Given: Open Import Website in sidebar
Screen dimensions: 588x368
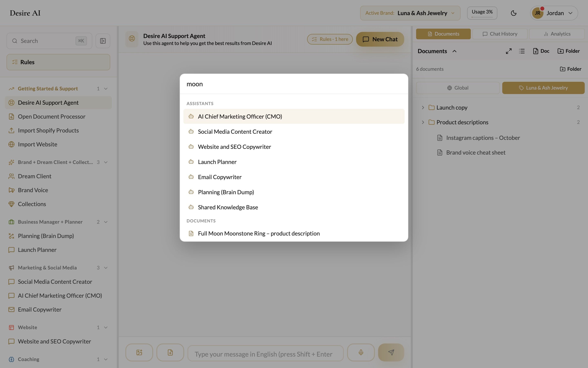Looking at the screenshot, I should (x=58, y=144).
